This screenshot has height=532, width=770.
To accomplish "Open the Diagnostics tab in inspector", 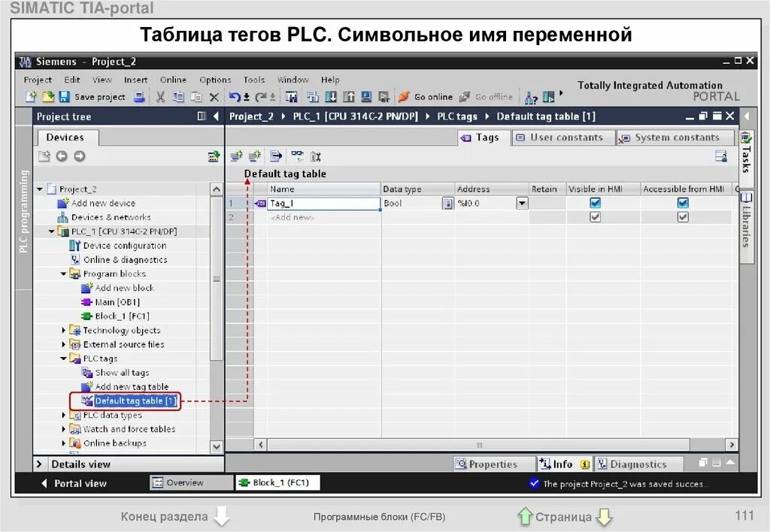I will pos(638,464).
